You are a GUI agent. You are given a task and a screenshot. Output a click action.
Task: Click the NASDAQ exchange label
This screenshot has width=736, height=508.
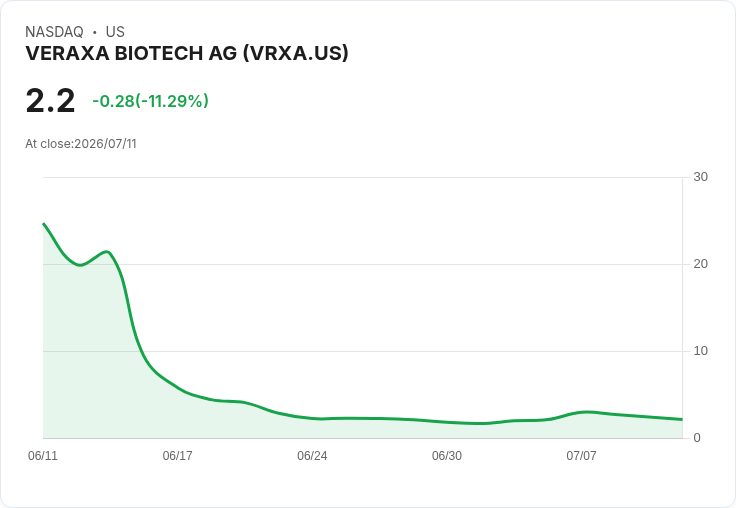click(x=54, y=32)
